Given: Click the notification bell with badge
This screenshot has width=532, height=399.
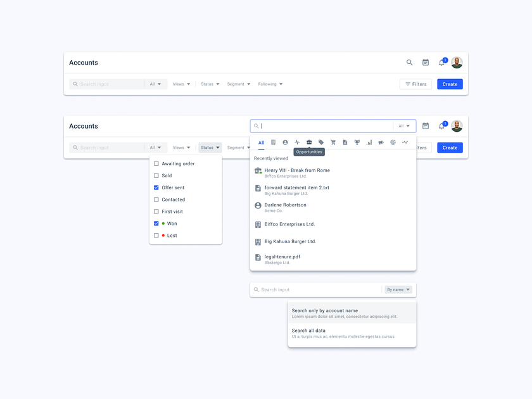Looking at the screenshot, I should coord(441,63).
